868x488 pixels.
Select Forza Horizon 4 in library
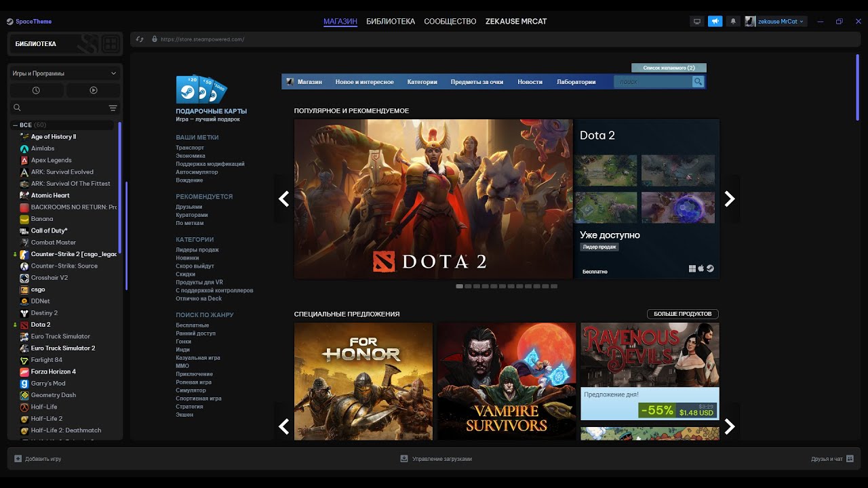pyautogui.click(x=54, y=371)
